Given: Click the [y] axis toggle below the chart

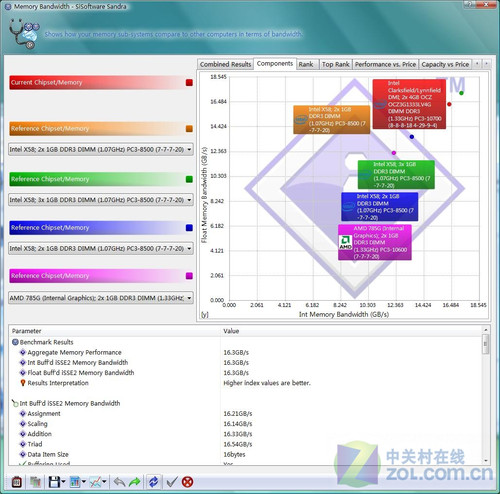Looking at the screenshot, I should (204, 315).
